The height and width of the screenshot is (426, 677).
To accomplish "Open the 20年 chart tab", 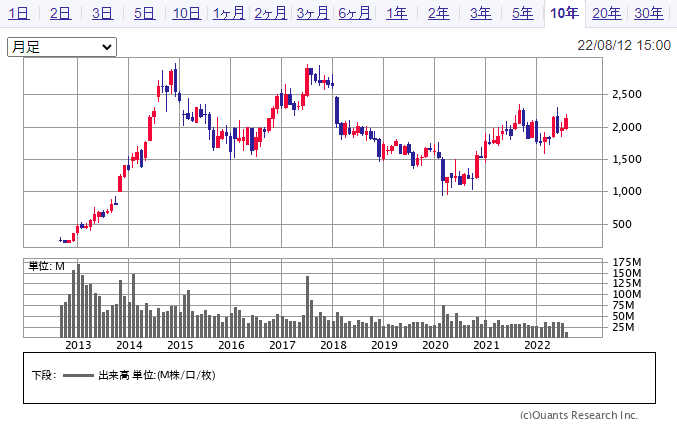I will click(607, 13).
